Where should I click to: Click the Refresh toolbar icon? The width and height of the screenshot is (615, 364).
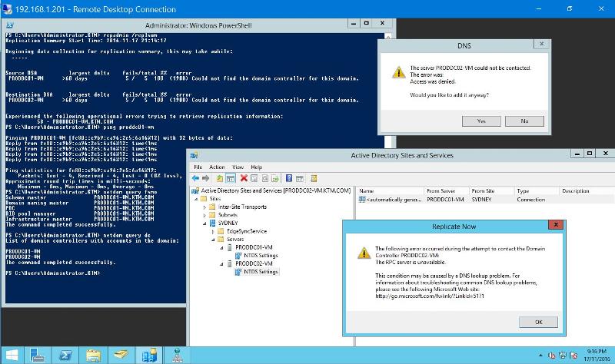[264, 178]
